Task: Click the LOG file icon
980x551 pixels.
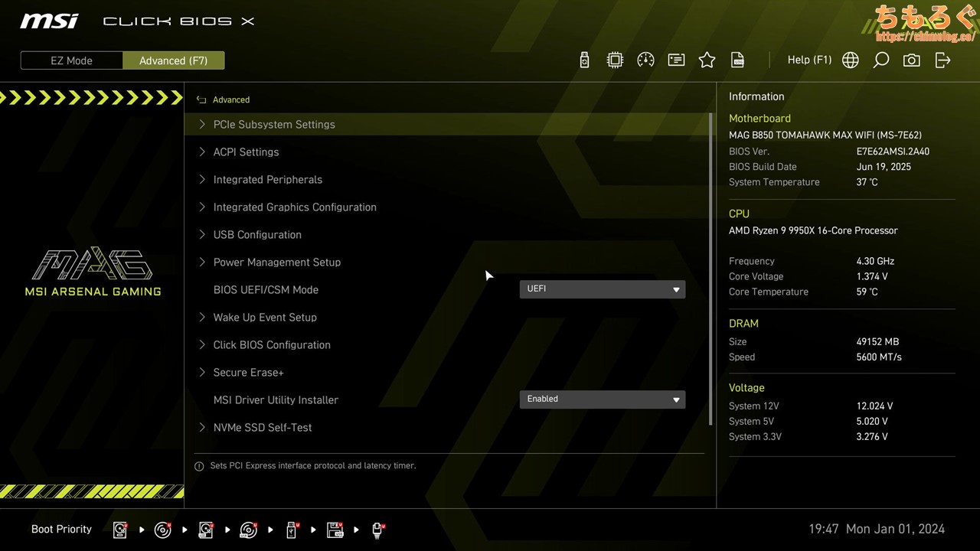Action: coord(737,60)
